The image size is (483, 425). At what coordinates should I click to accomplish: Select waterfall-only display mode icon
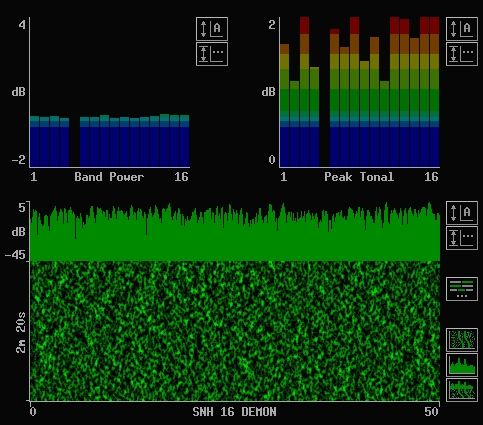tap(462, 340)
